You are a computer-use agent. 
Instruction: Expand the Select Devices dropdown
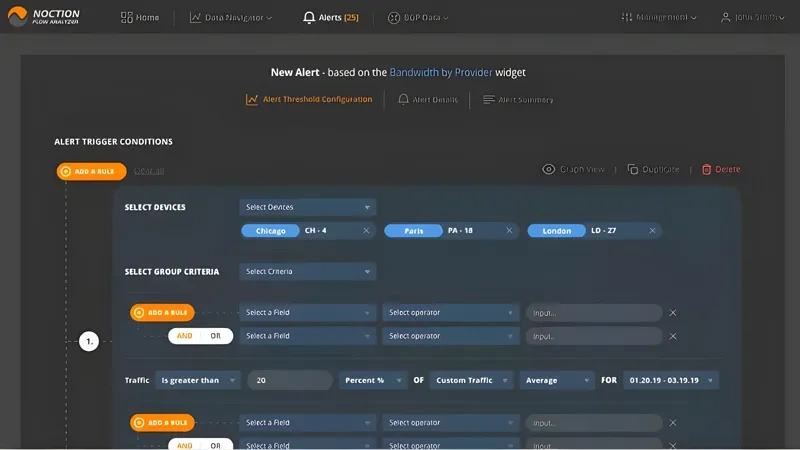[x=307, y=207]
